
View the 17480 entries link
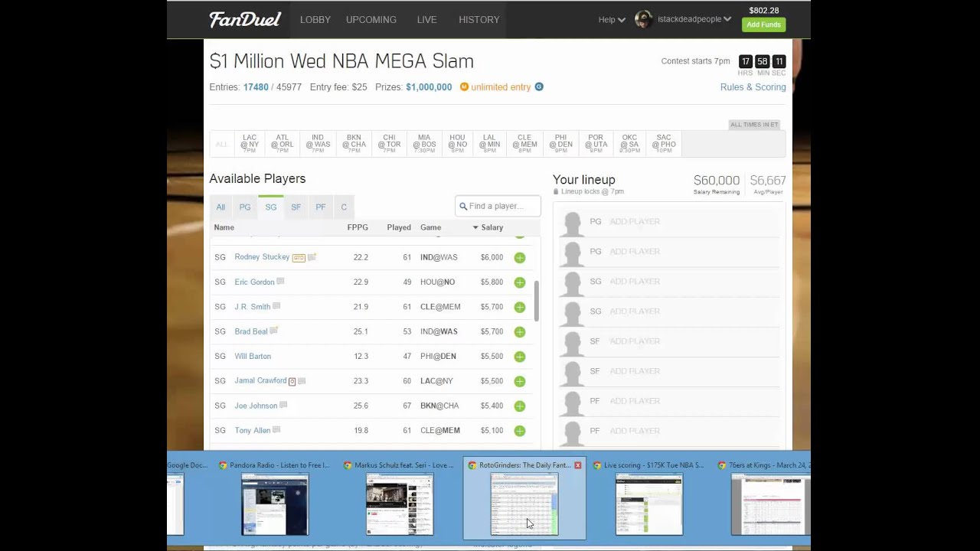(x=256, y=87)
